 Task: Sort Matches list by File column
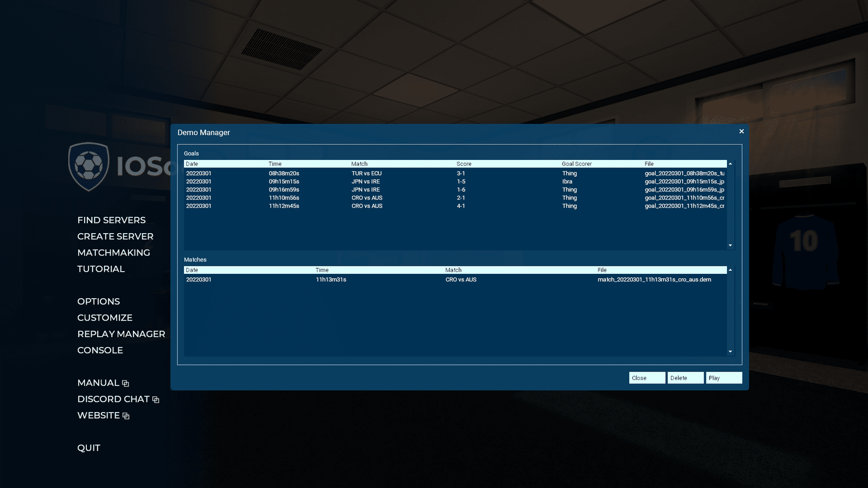pyautogui.click(x=661, y=270)
